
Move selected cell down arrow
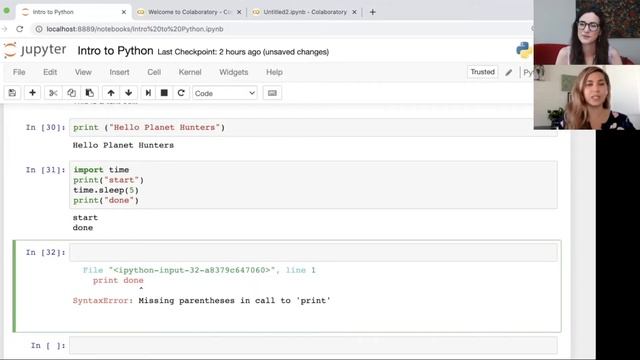(x=129, y=93)
